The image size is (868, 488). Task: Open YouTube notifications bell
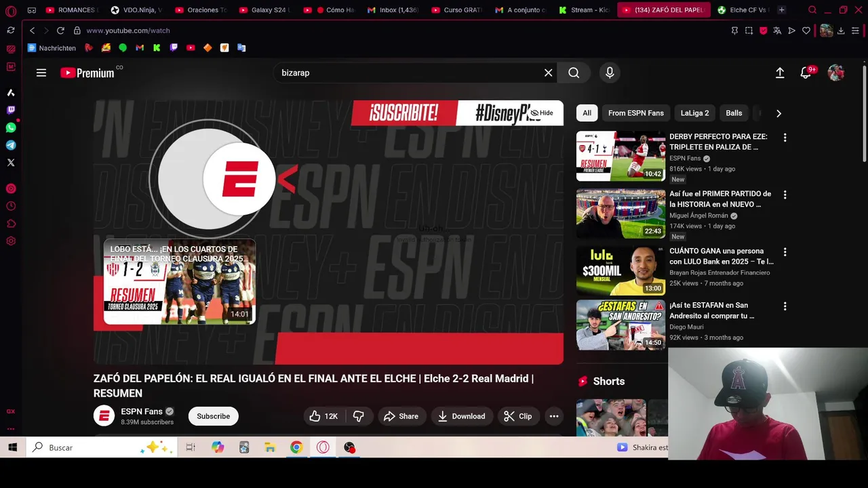click(806, 73)
